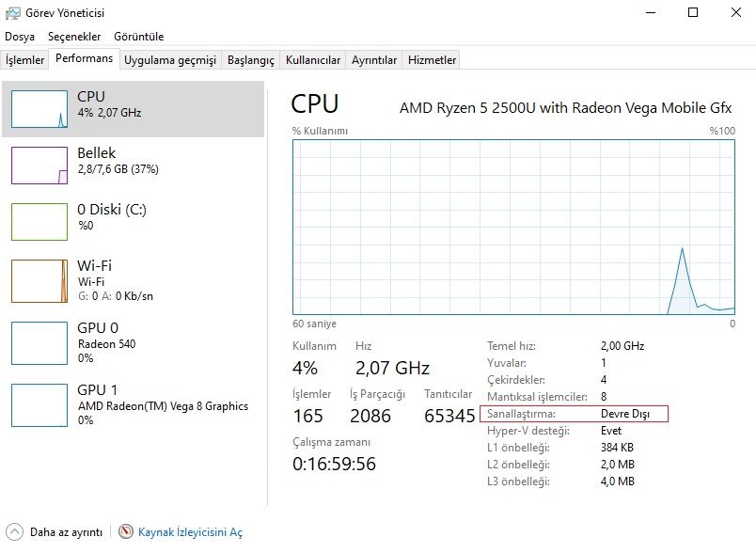Open the Wi-Fi graph thumbnail

tap(39, 280)
